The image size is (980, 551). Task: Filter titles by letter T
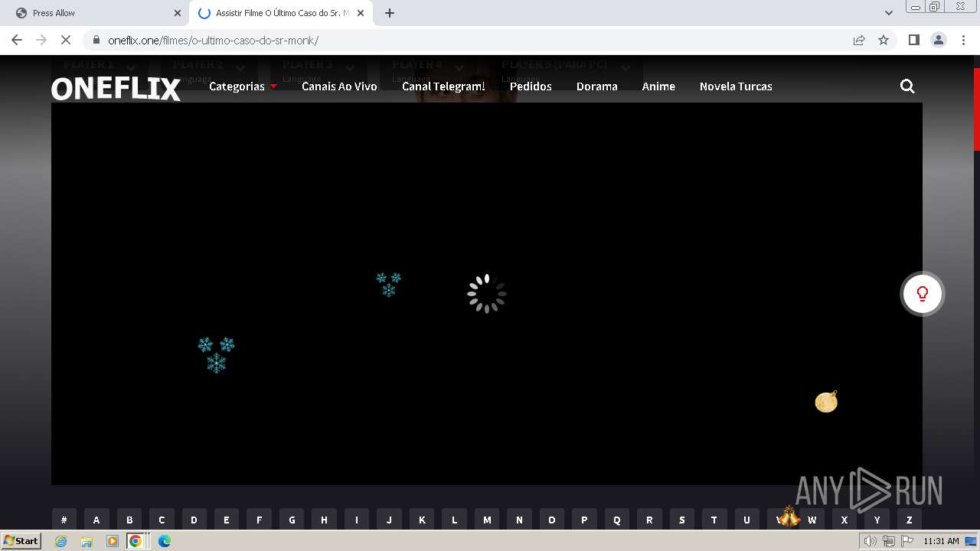pos(714,520)
